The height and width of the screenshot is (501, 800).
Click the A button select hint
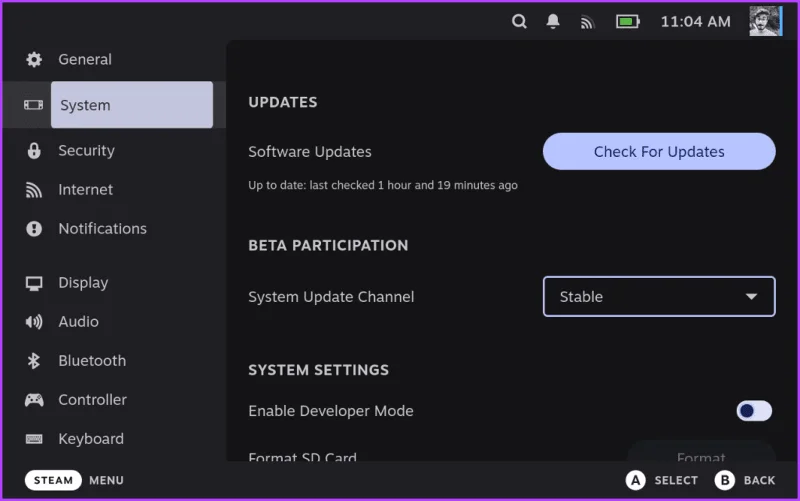click(635, 480)
